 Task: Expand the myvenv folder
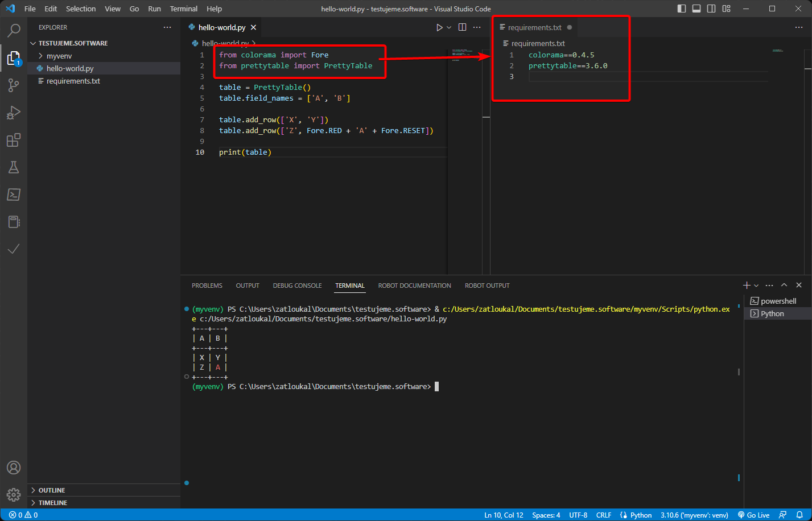tap(59, 56)
